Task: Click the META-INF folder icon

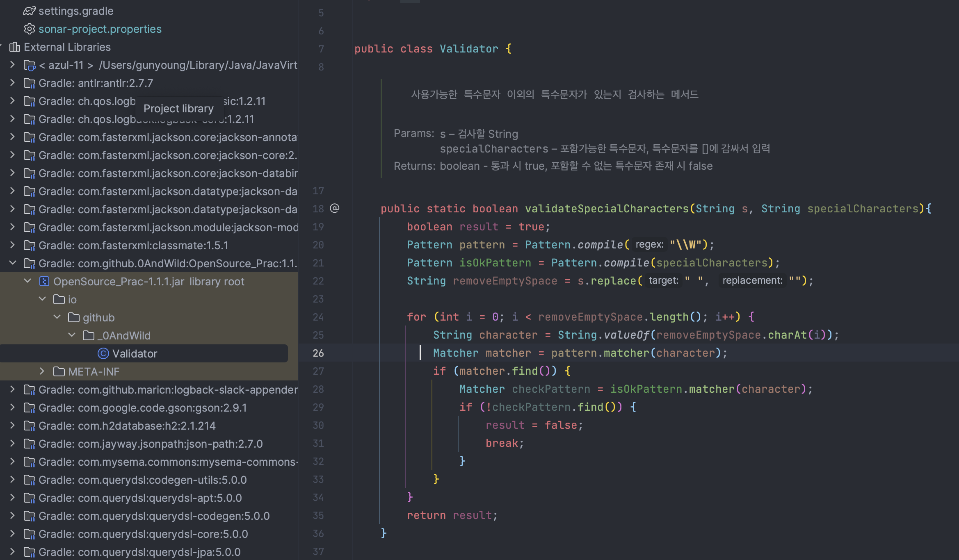Action: pos(59,371)
